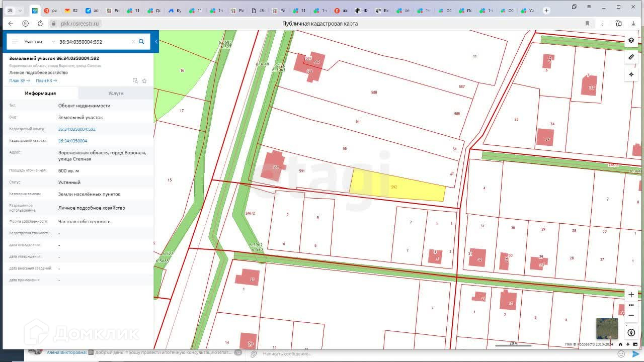Click the cadastral number search input
Screen dimensions: 644x362
(x=93, y=42)
